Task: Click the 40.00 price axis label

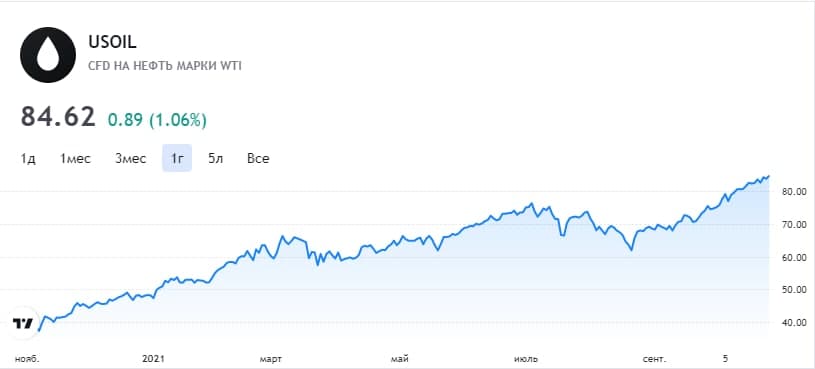Action: (x=793, y=323)
